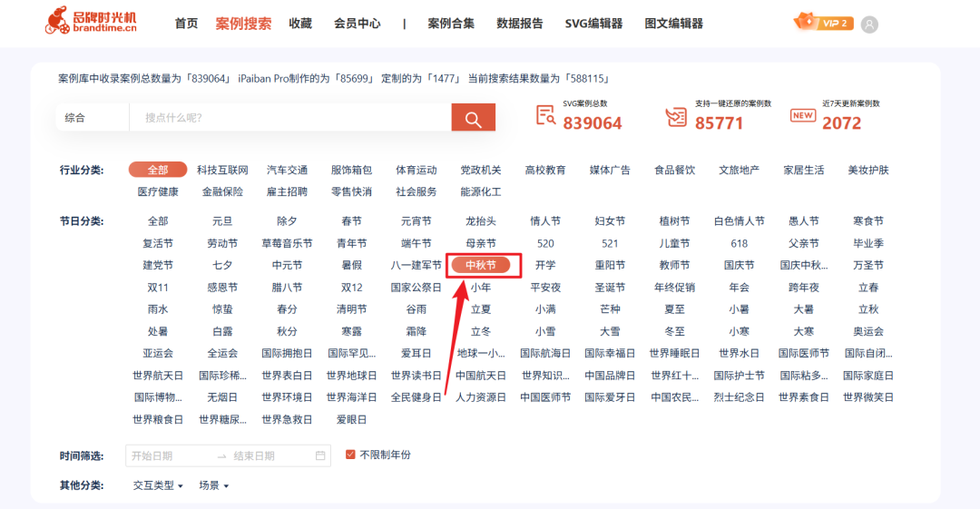Filter by 金融保险 industry
The width and height of the screenshot is (980, 509).
222,192
